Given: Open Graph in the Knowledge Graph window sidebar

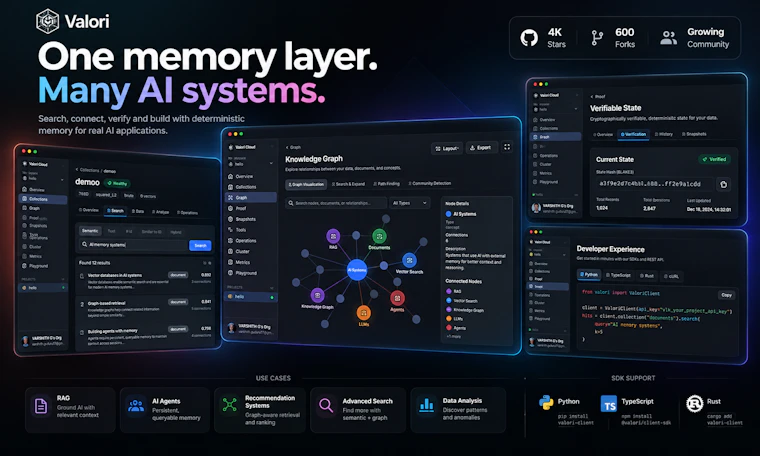Looking at the screenshot, I should [251, 197].
